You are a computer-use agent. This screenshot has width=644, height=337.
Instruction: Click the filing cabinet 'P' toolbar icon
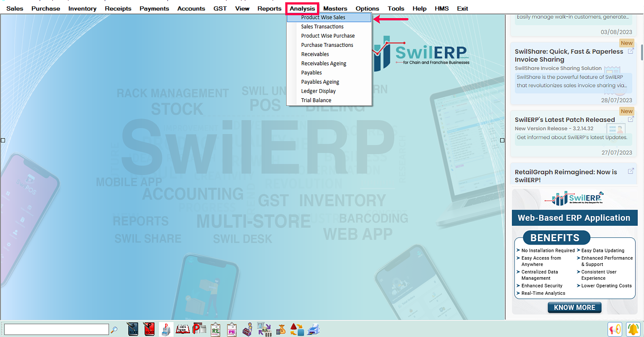coord(166,329)
